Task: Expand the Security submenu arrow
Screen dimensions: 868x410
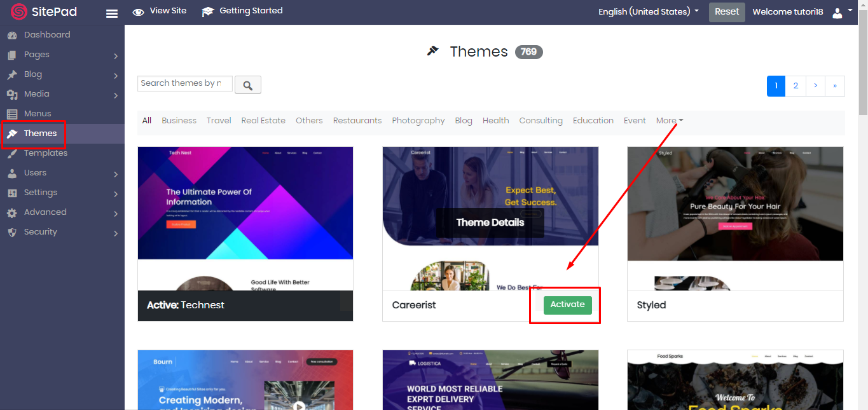Action: pos(116,233)
